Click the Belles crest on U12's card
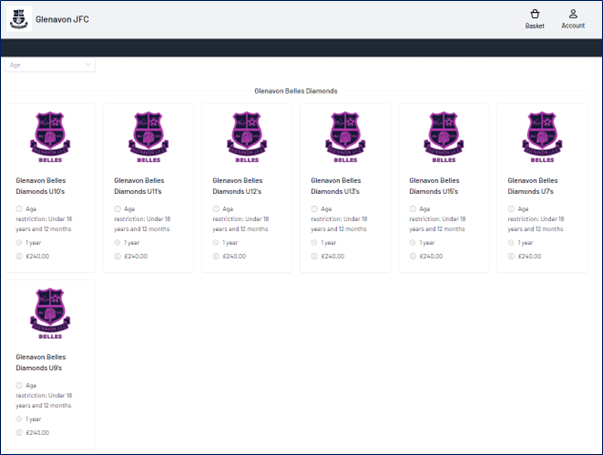This screenshot has width=603, height=455. pos(247,137)
